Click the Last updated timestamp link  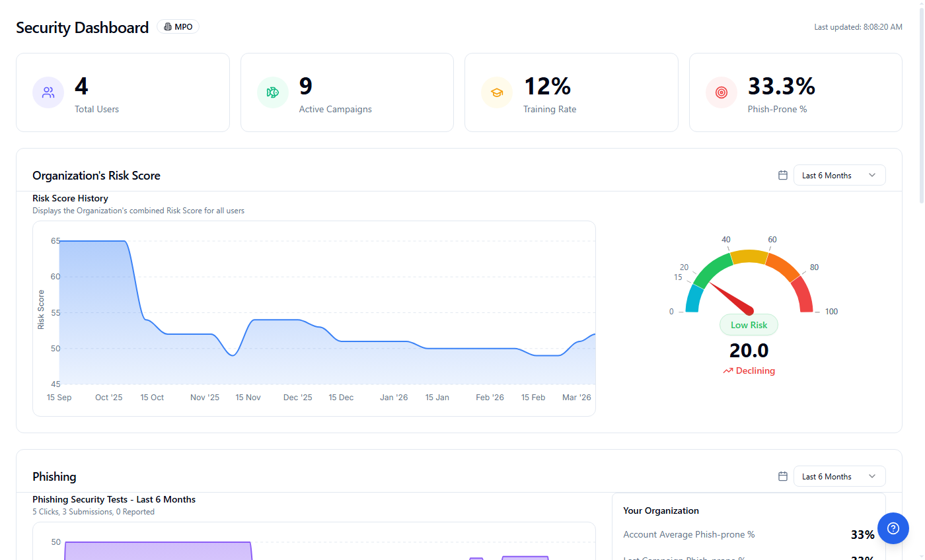858,26
